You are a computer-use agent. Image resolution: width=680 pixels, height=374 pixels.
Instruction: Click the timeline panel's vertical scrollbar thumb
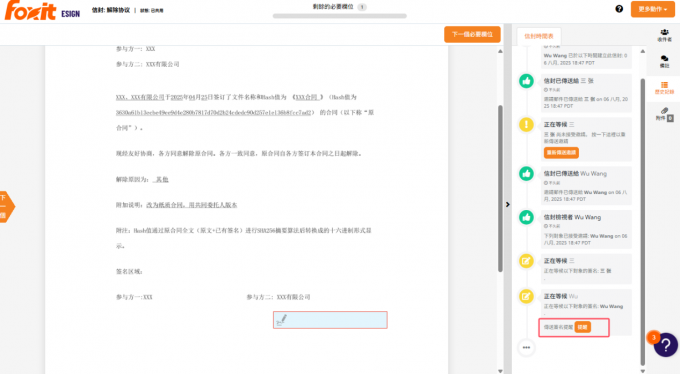click(643, 222)
